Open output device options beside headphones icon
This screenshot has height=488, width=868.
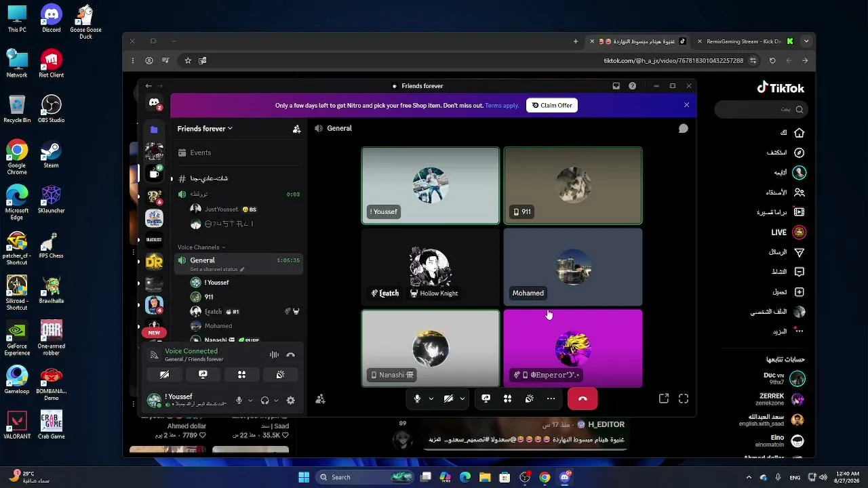click(x=276, y=401)
